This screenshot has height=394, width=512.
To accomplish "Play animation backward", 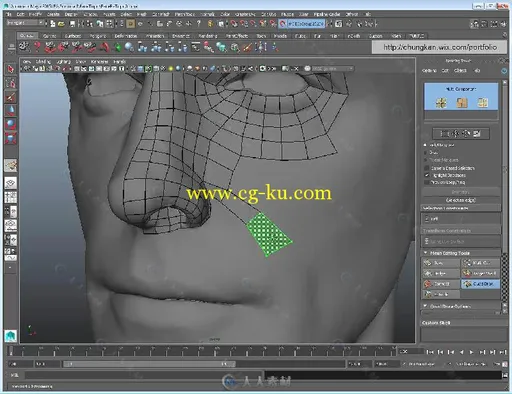I will (x=461, y=352).
